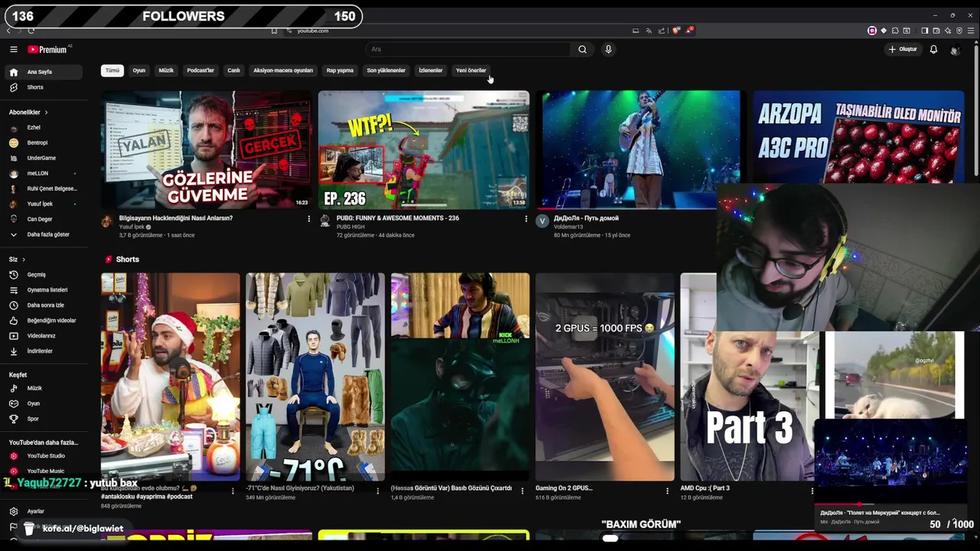Open the gas mask Basıb Gözünü short
Screen dimensions: 980x551
tap(460, 377)
